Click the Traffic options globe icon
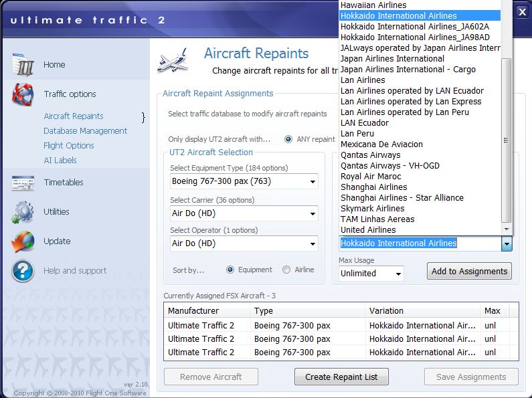Image resolution: width=532 pixels, height=398 pixels. click(x=23, y=94)
